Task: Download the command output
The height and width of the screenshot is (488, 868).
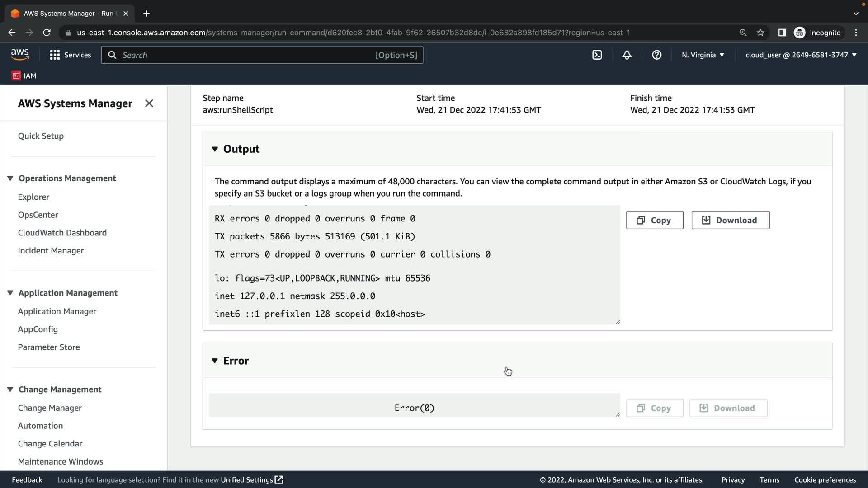Action: (x=730, y=220)
